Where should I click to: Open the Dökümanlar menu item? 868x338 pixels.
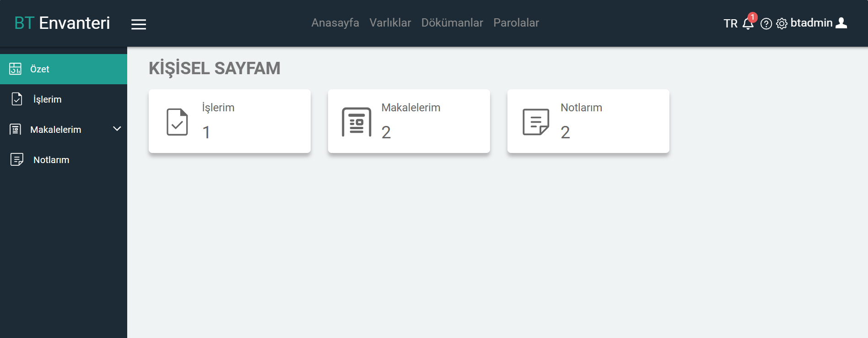coord(452,23)
